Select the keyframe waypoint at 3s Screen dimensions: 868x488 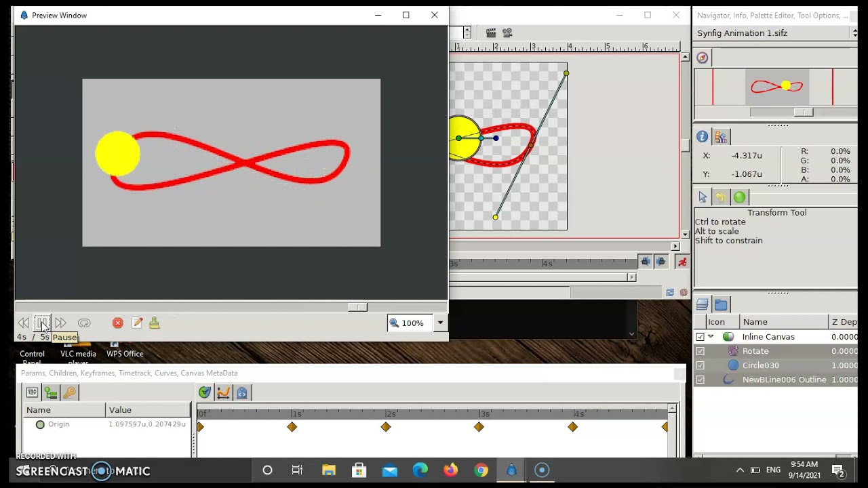(479, 426)
